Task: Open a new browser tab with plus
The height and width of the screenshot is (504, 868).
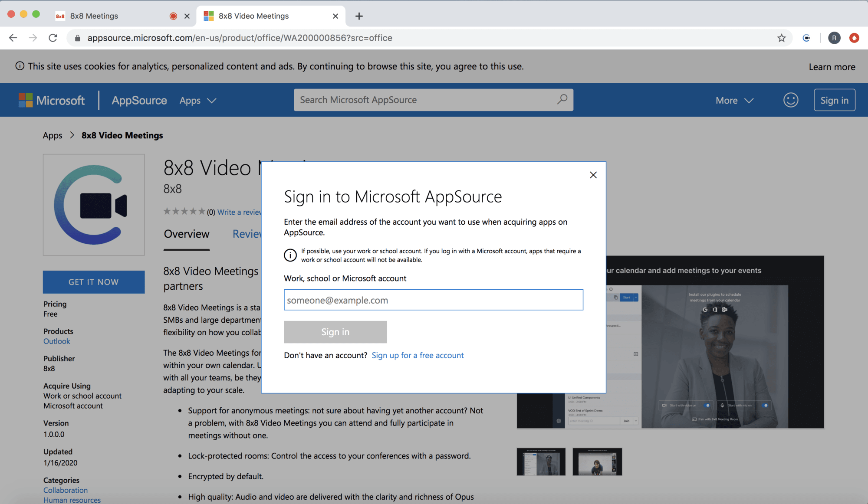Action: pyautogui.click(x=358, y=16)
